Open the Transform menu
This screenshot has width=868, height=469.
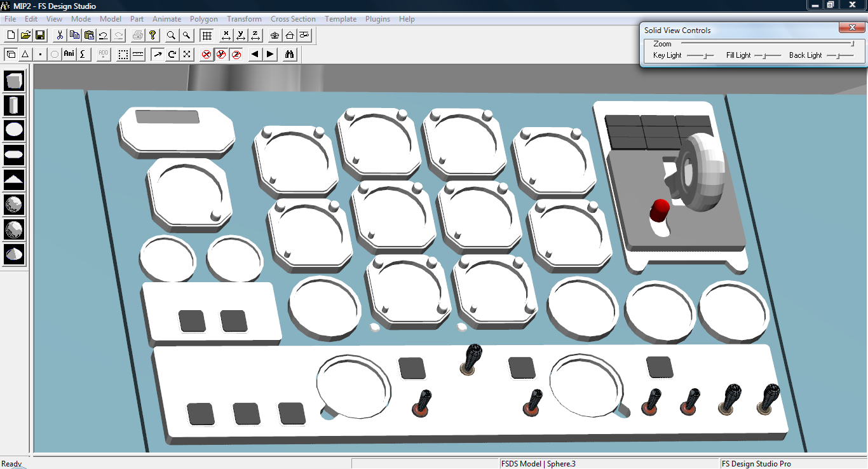245,19
